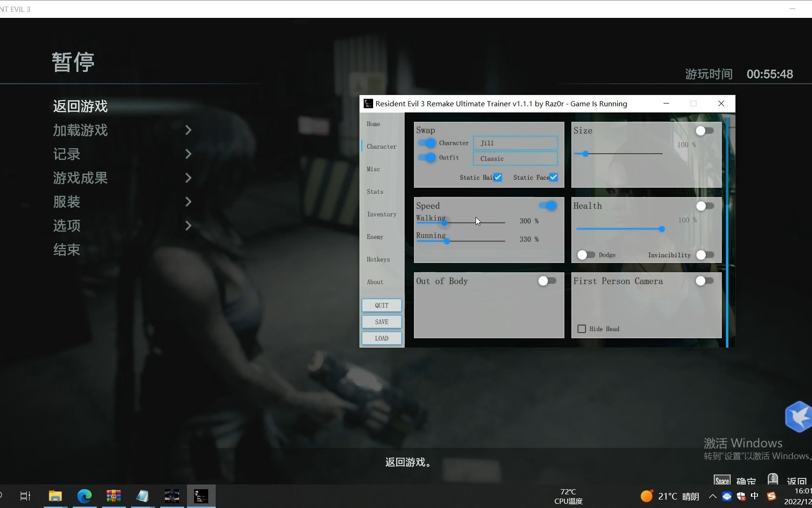Image resolution: width=812 pixels, height=508 pixels.
Task: Expand the 游戏成果 submenu arrow
Action: point(188,178)
